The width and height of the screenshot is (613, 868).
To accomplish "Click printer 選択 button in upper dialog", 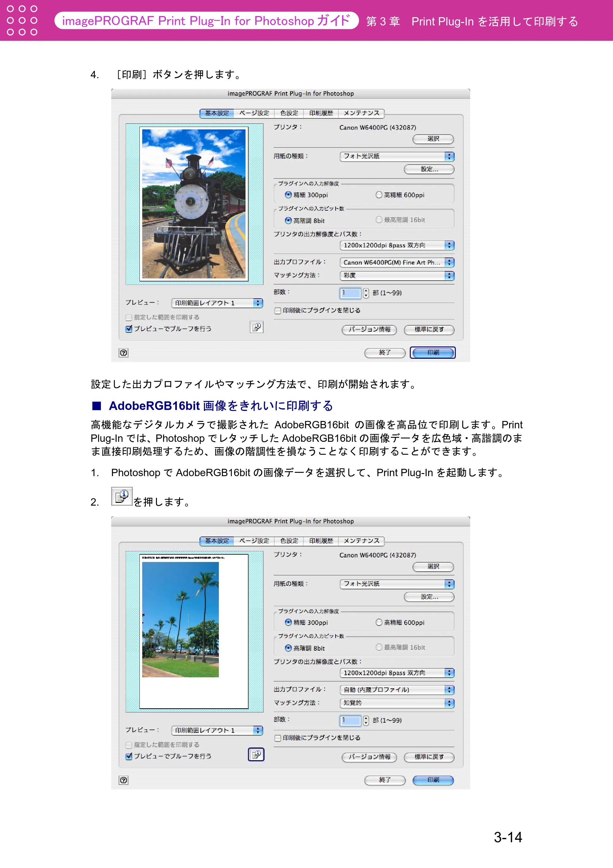I will (x=433, y=139).
